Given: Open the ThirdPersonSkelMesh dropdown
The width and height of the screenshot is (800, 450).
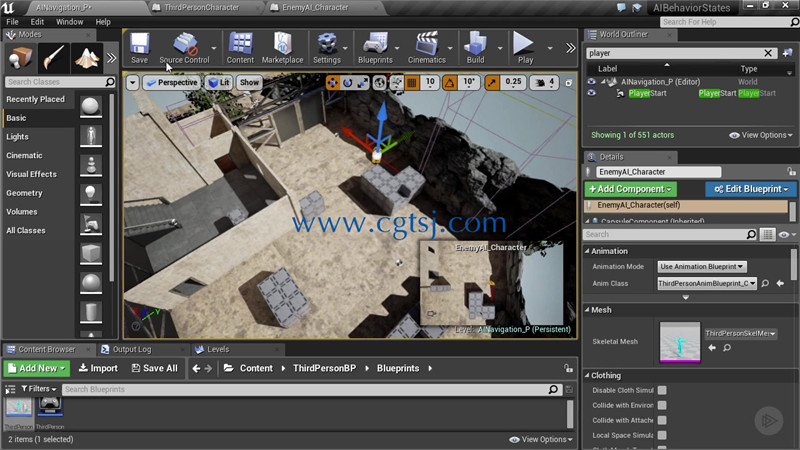Looking at the screenshot, I should point(740,333).
